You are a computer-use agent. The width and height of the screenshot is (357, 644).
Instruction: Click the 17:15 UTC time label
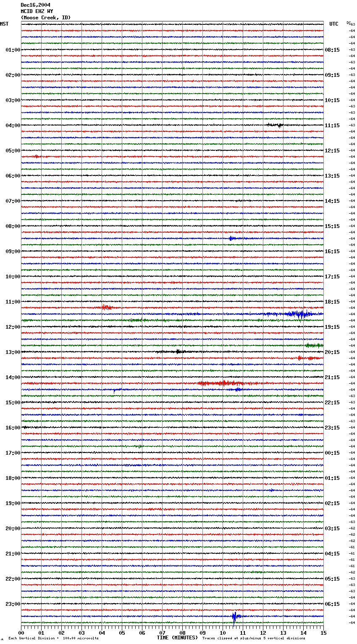point(332,277)
